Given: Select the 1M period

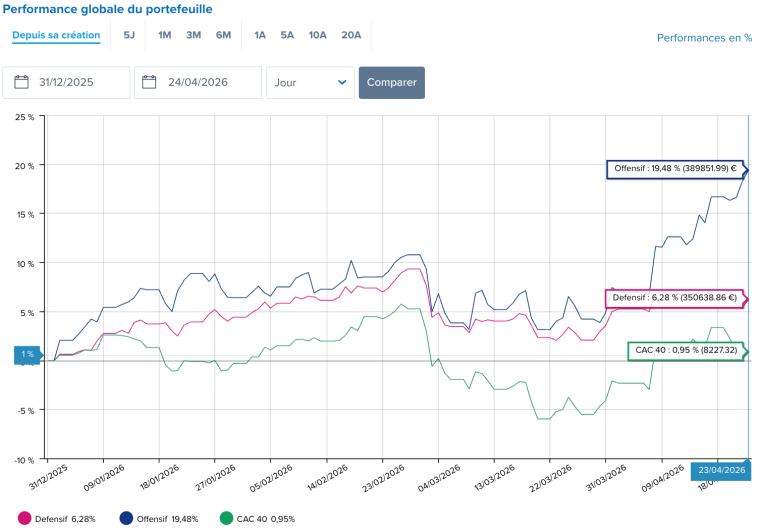Looking at the screenshot, I should coord(165,35).
